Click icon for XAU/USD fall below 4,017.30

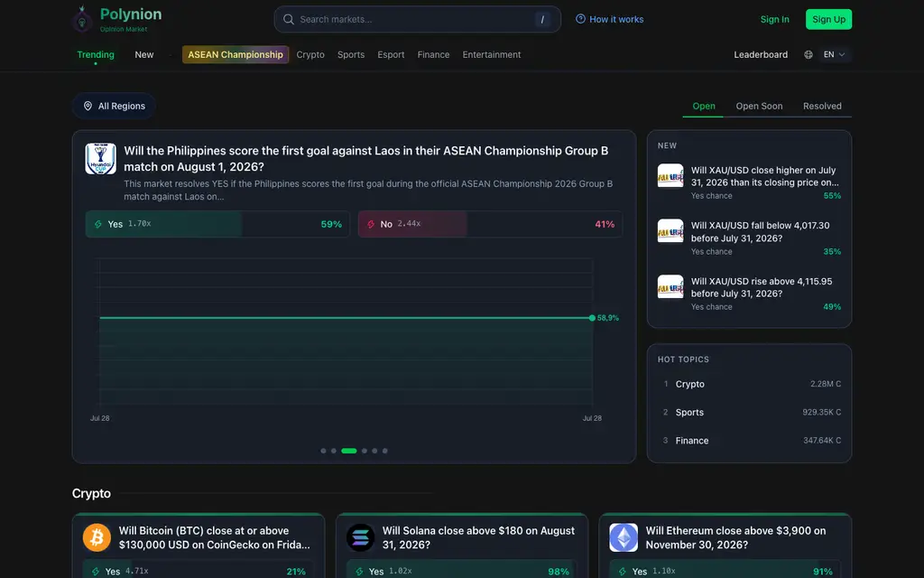pyautogui.click(x=670, y=231)
